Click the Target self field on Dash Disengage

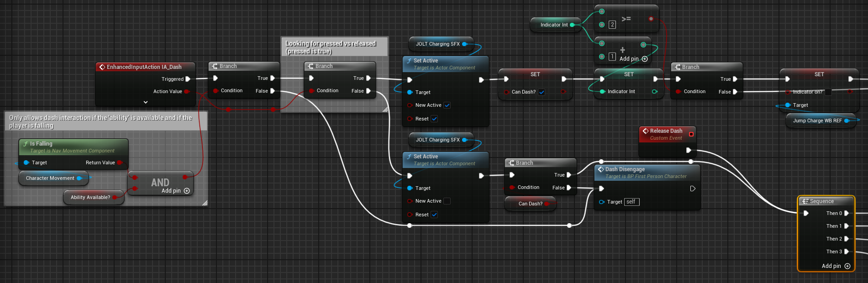tap(631, 202)
